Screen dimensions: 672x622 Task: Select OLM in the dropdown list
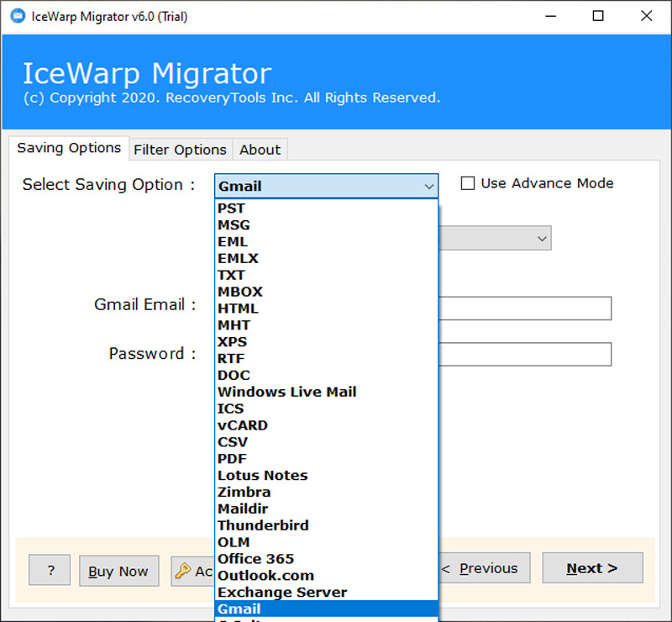(x=326, y=542)
